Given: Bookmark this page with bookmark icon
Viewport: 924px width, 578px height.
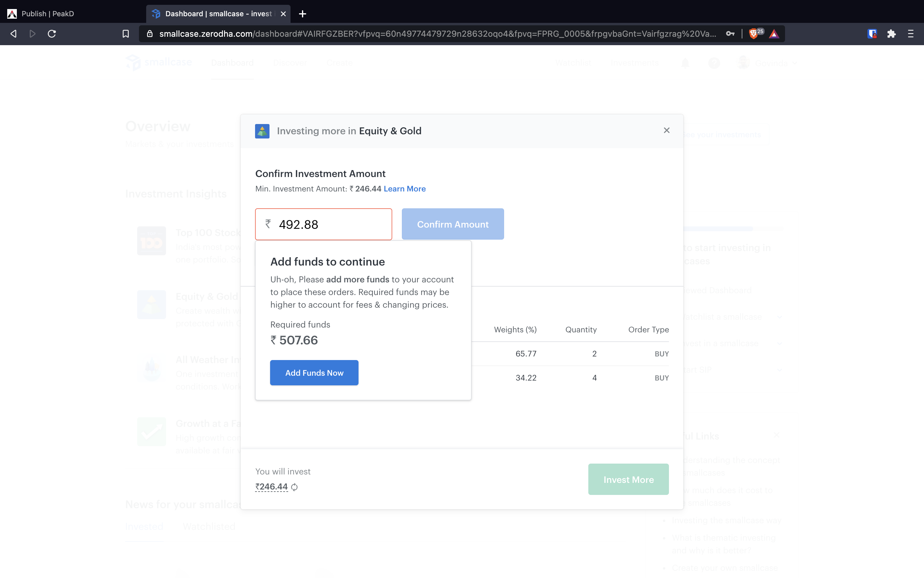Looking at the screenshot, I should tap(126, 34).
